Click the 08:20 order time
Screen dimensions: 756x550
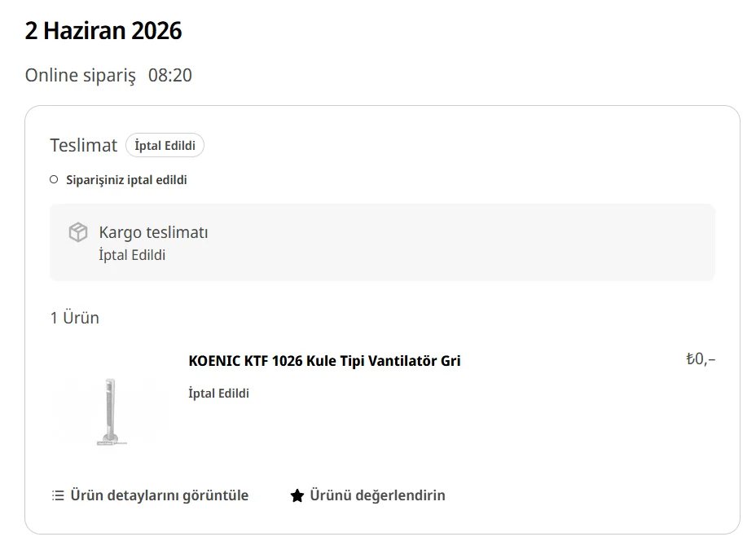(x=170, y=76)
